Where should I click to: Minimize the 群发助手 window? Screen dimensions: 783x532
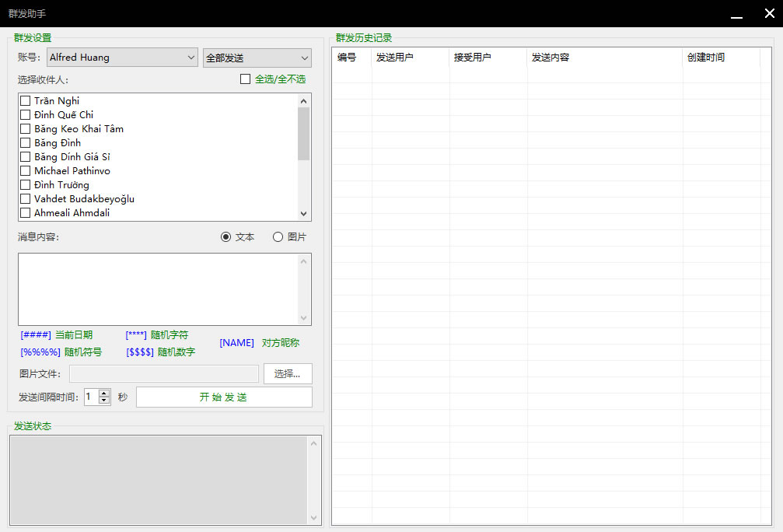(736, 14)
